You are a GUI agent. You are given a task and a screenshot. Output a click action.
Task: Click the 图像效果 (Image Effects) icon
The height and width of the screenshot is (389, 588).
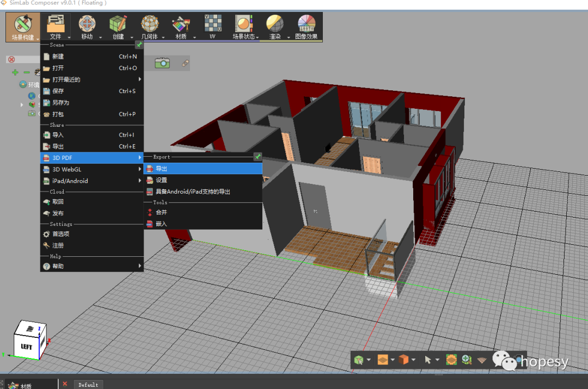306,27
